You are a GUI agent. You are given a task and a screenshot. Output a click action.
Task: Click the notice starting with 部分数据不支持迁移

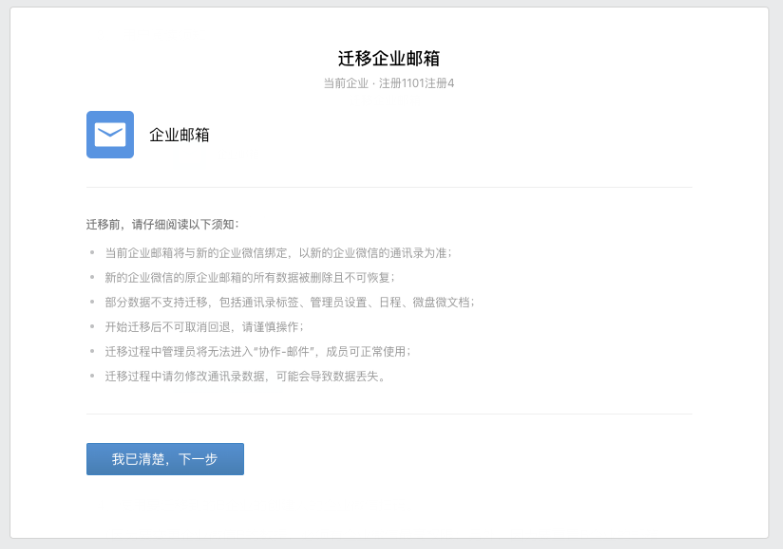click(289, 302)
